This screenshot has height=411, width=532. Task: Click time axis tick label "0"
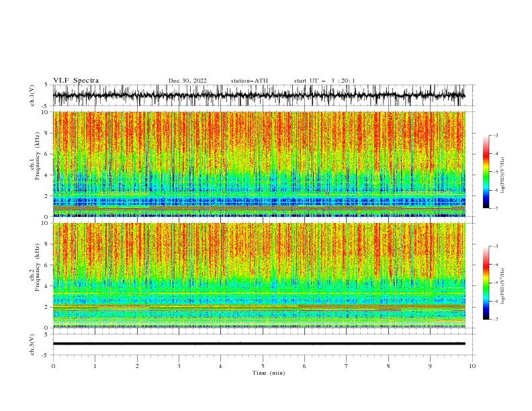point(53,366)
